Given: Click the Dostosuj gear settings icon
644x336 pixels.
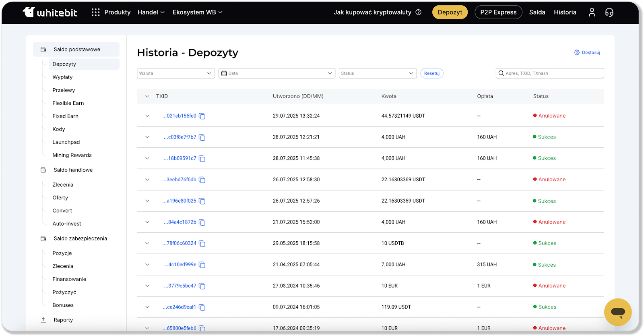Looking at the screenshot, I should click(x=577, y=53).
